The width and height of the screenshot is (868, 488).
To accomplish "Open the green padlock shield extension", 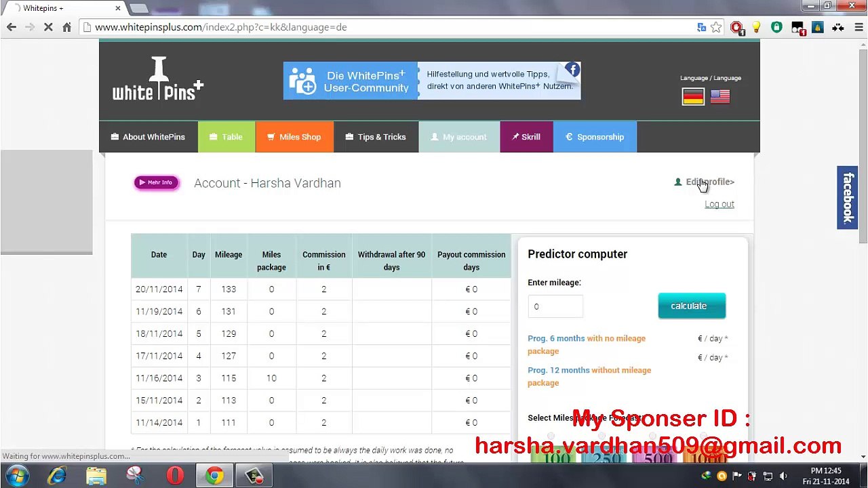I will click(777, 27).
